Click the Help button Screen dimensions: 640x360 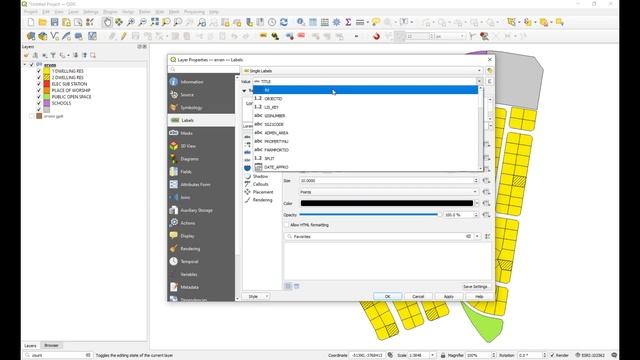click(x=479, y=296)
